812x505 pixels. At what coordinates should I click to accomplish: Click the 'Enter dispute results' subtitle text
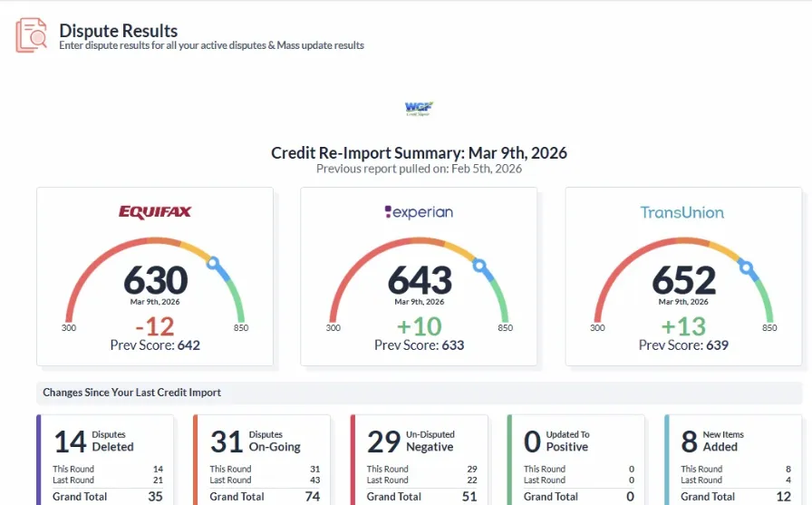click(211, 45)
